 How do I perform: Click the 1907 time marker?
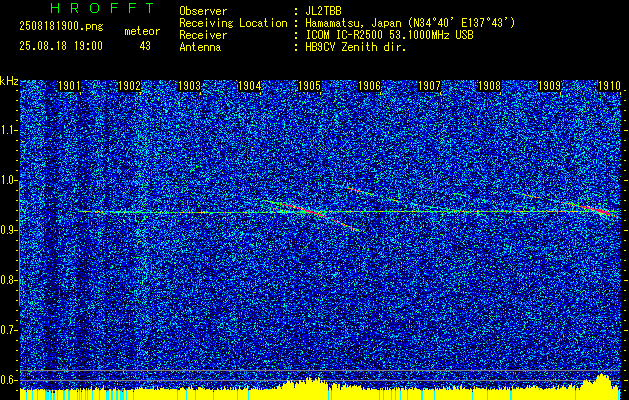coord(429,86)
